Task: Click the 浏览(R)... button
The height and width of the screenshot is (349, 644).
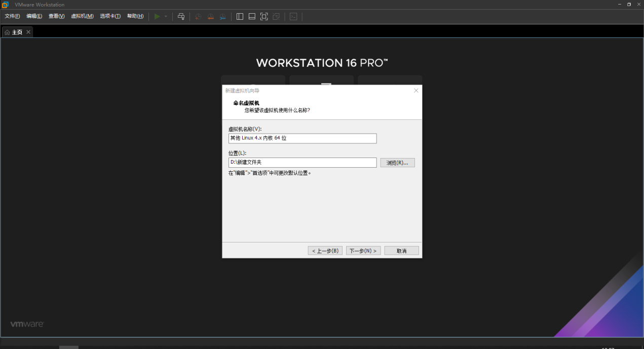Action: pyautogui.click(x=398, y=163)
